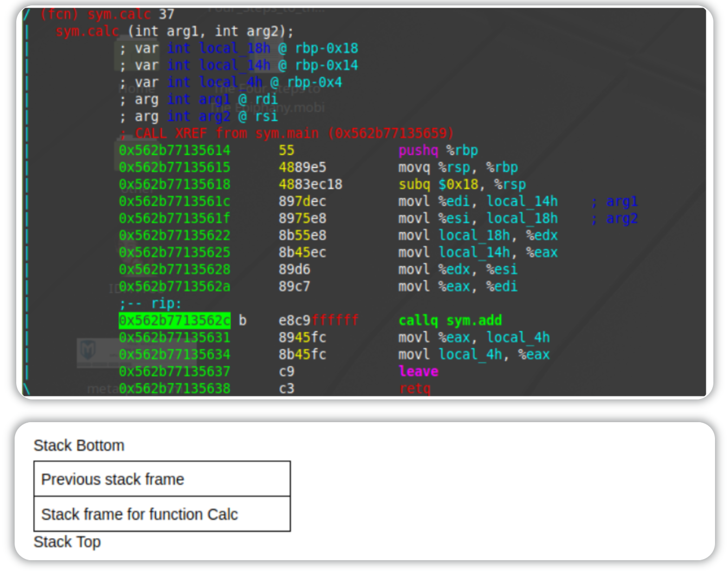Viewport: 728px width, 571px height.
Task: Select 'movq %rsp, %rbp' instruction
Action: [458, 167]
